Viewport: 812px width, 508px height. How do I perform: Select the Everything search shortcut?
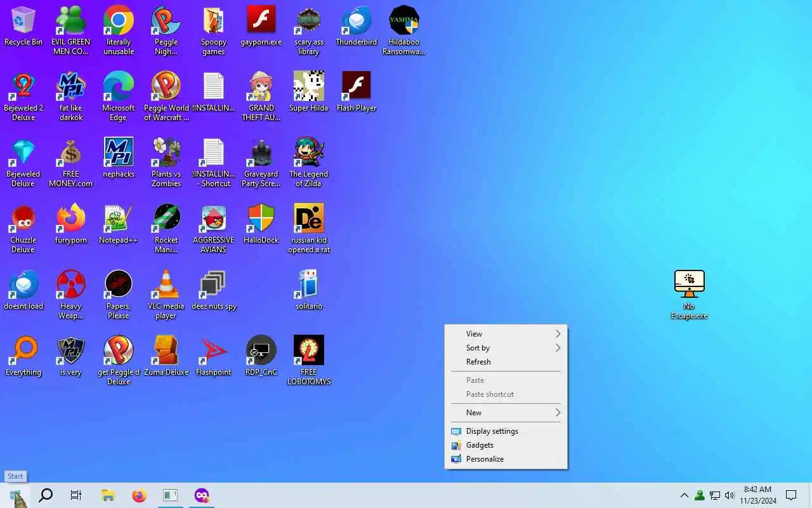point(23,356)
